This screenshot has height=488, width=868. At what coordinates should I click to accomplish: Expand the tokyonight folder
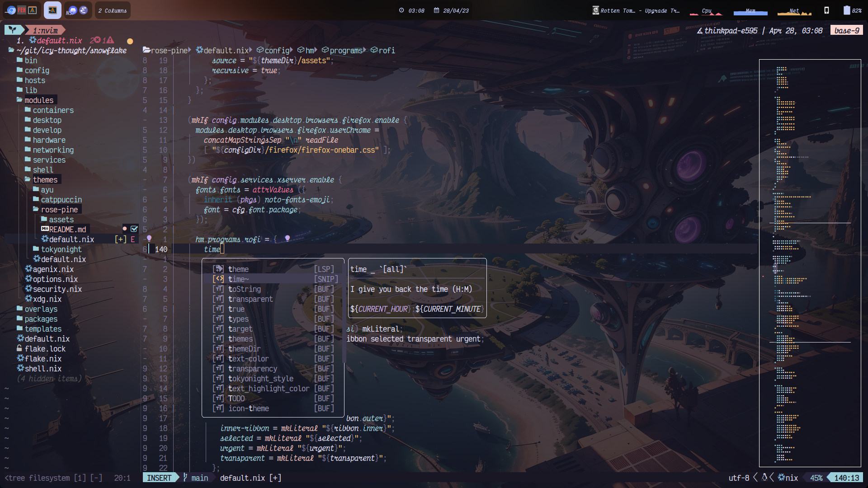click(x=61, y=249)
